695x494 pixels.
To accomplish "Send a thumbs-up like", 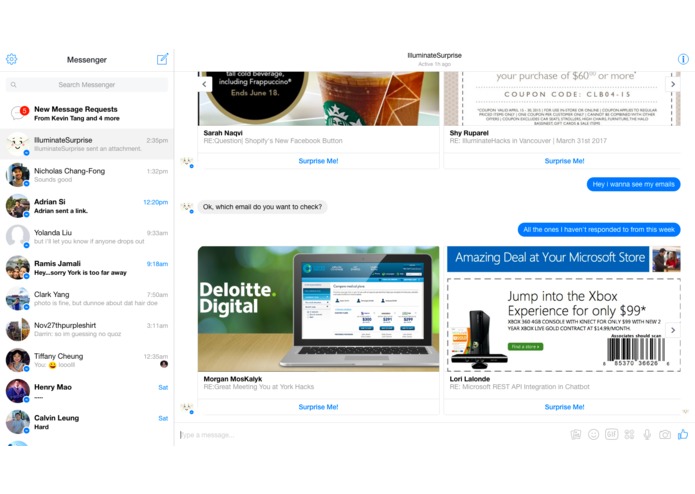I will click(683, 435).
